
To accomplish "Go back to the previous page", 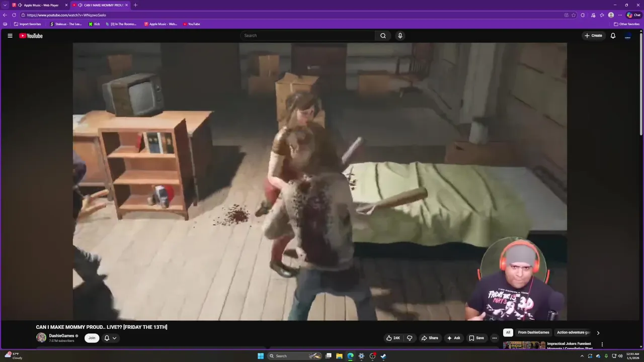I will pyautogui.click(x=5, y=15).
